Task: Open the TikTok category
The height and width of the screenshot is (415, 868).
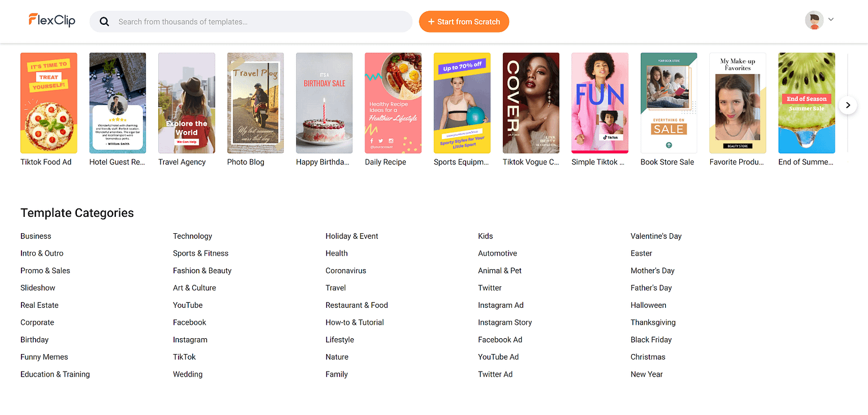Action: click(184, 357)
